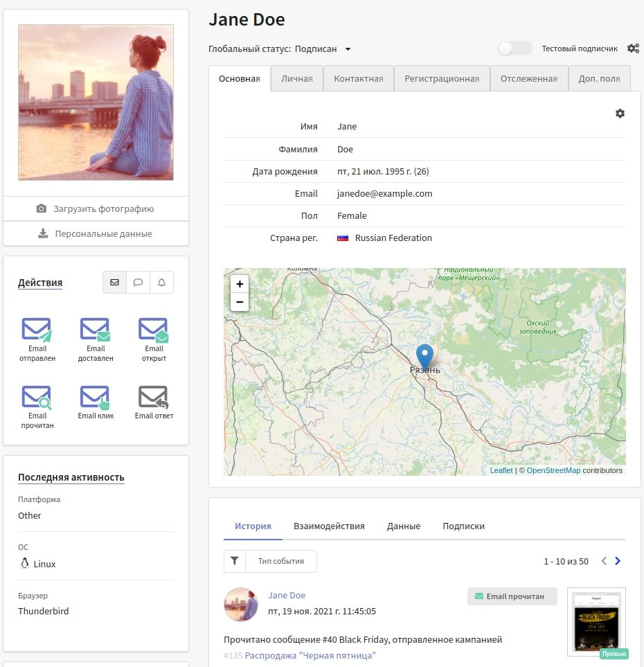Click pagination text 1 - 10 из 50
This screenshot has height=667, width=644.
[566, 562]
